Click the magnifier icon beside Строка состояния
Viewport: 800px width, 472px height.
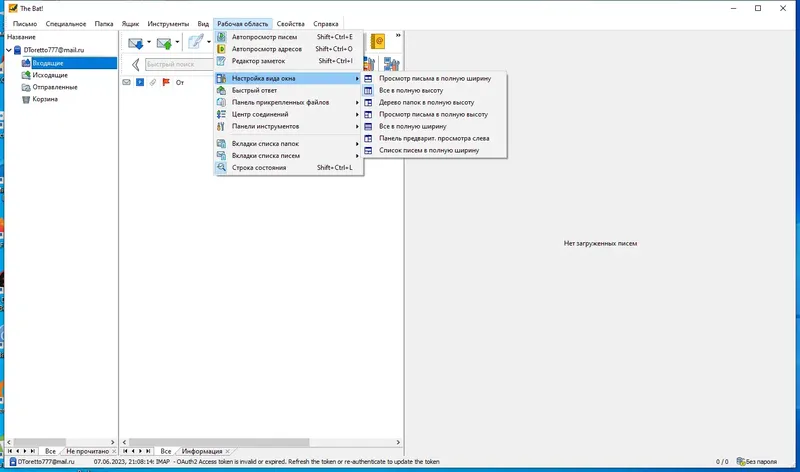point(221,167)
